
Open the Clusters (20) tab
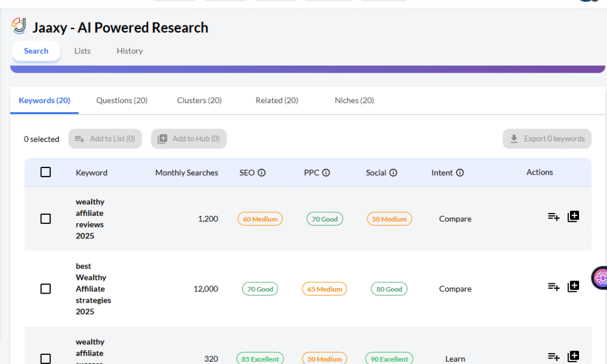point(199,101)
